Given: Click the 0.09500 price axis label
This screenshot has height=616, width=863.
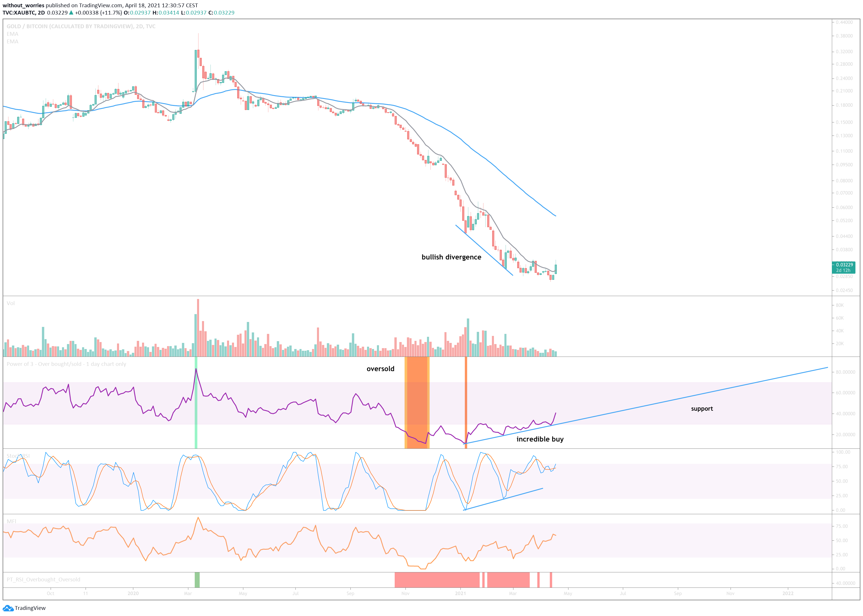Looking at the screenshot, I should pyautogui.click(x=844, y=165).
